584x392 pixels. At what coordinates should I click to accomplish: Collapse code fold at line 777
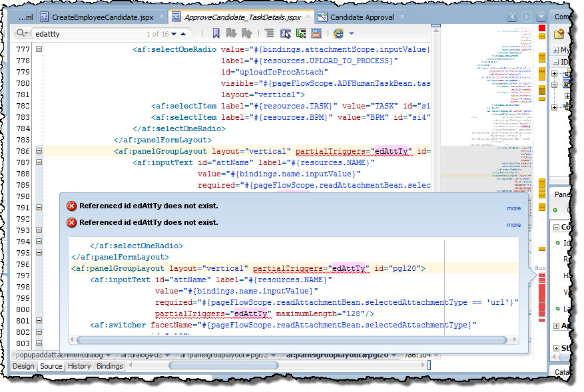tap(38, 49)
